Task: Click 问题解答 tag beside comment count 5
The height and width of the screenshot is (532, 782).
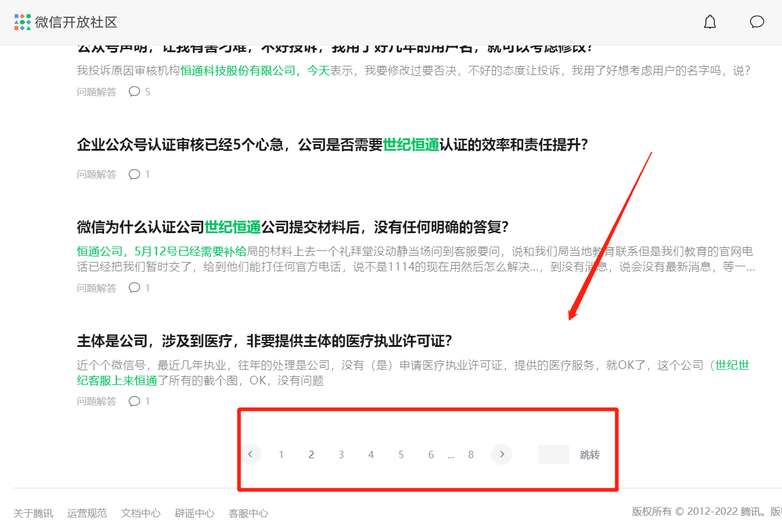Action: (x=97, y=92)
